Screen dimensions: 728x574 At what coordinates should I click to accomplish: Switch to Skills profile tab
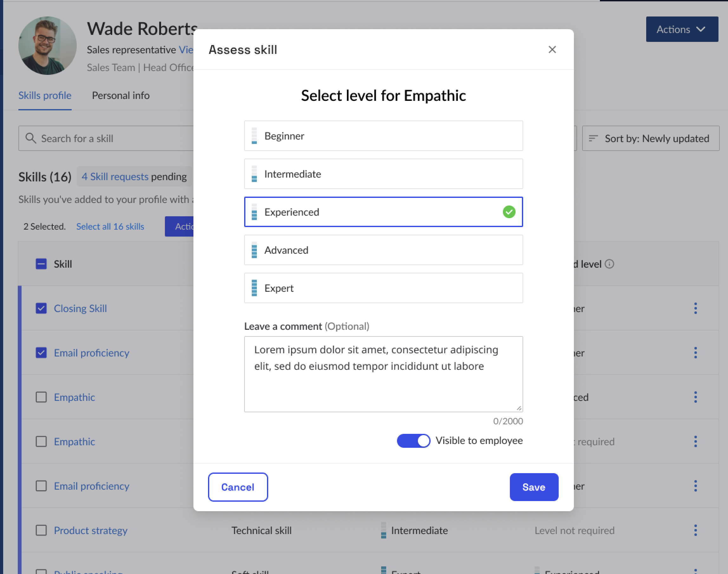(x=45, y=95)
